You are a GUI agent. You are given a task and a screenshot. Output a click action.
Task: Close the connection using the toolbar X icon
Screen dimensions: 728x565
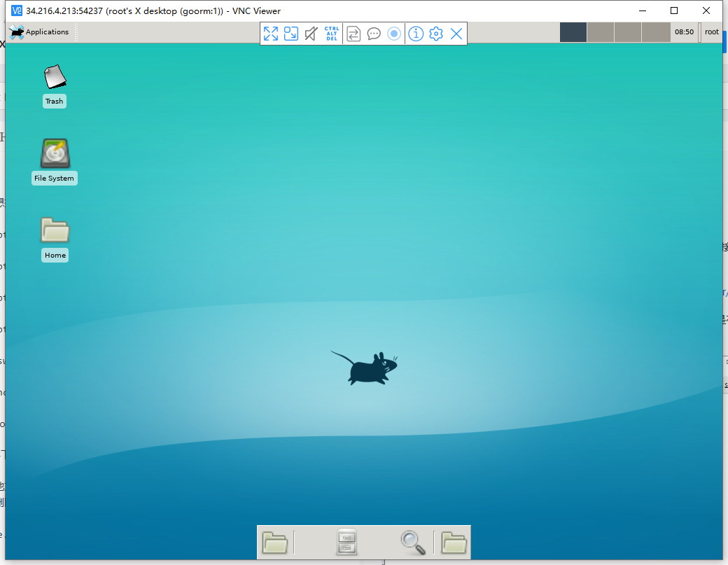click(456, 34)
